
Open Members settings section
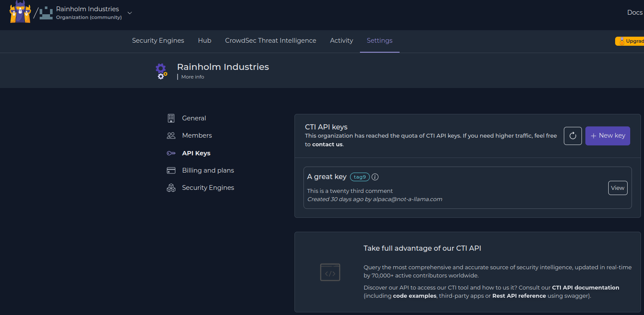pos(197,135)
